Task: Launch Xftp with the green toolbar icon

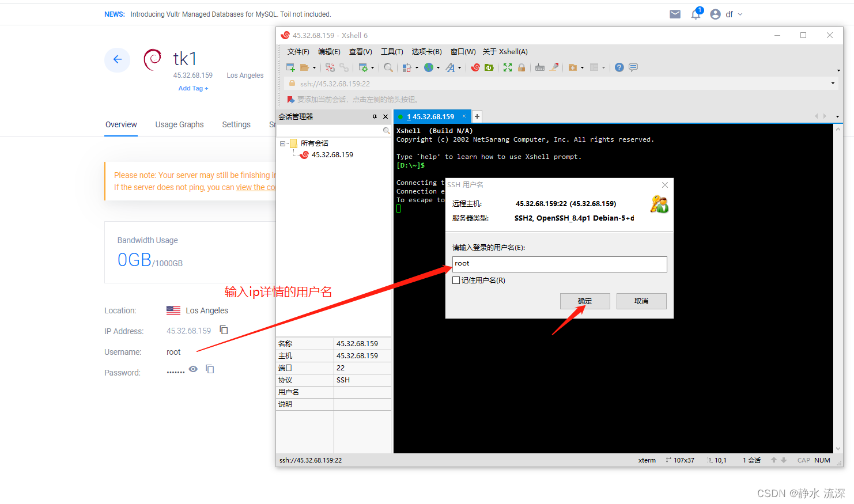Action: 489,67
